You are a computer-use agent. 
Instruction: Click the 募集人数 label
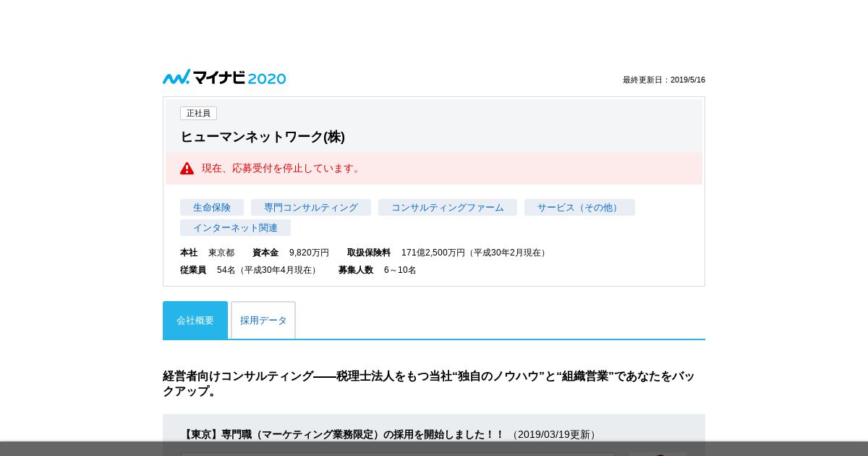pos(356,270)
